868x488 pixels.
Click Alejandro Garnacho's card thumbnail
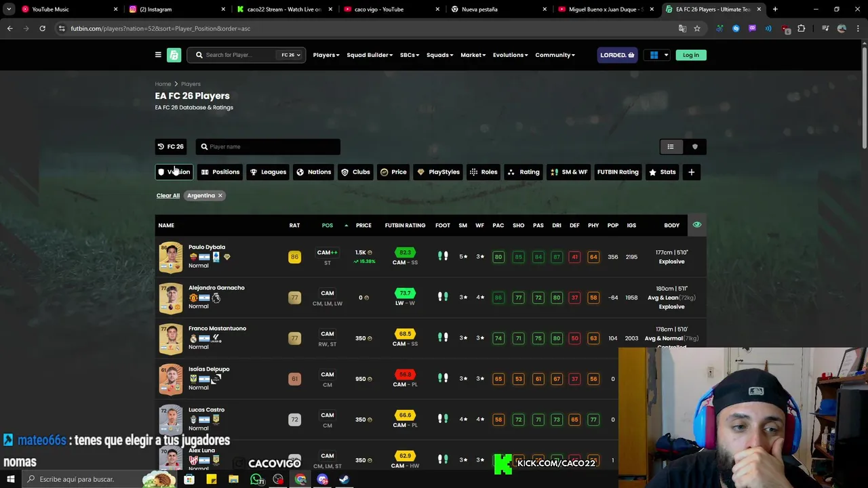point(170,298)
